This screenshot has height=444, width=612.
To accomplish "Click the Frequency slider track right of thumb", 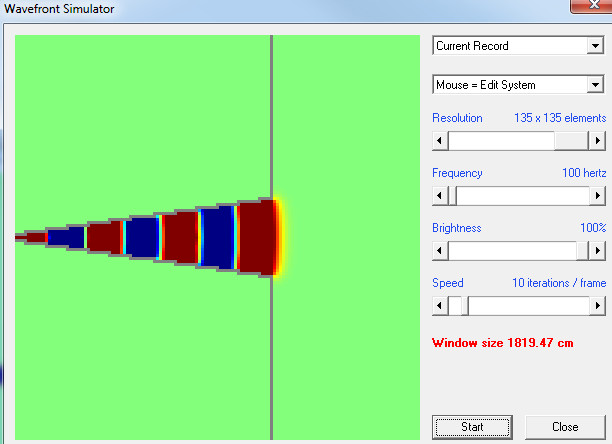I will pyautogui.click(x=523, y=195).
